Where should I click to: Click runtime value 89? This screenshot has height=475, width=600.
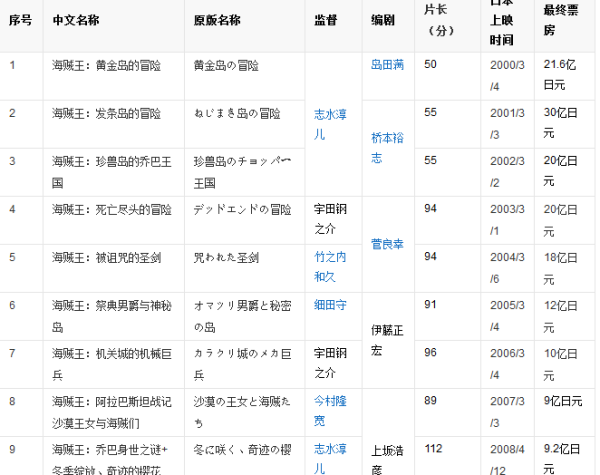(430, 400)
